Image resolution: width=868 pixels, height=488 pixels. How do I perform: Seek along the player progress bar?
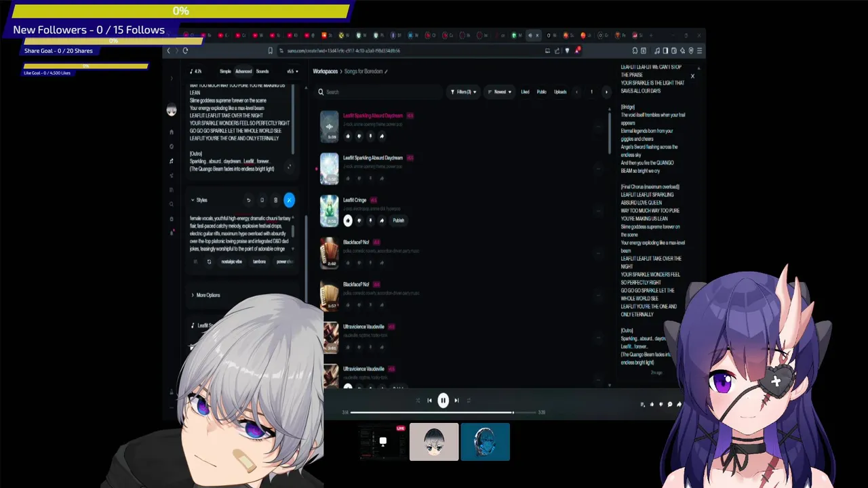443,412
